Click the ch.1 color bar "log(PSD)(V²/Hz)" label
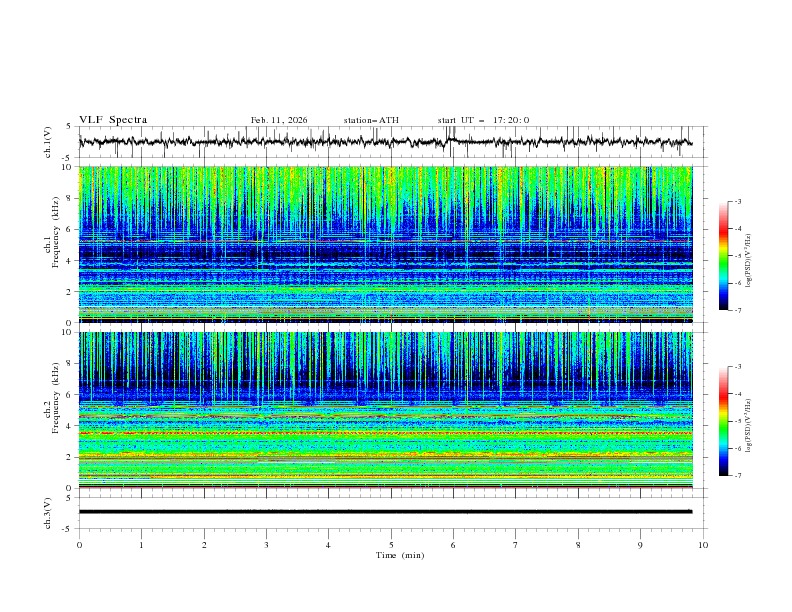 [748, 261]
